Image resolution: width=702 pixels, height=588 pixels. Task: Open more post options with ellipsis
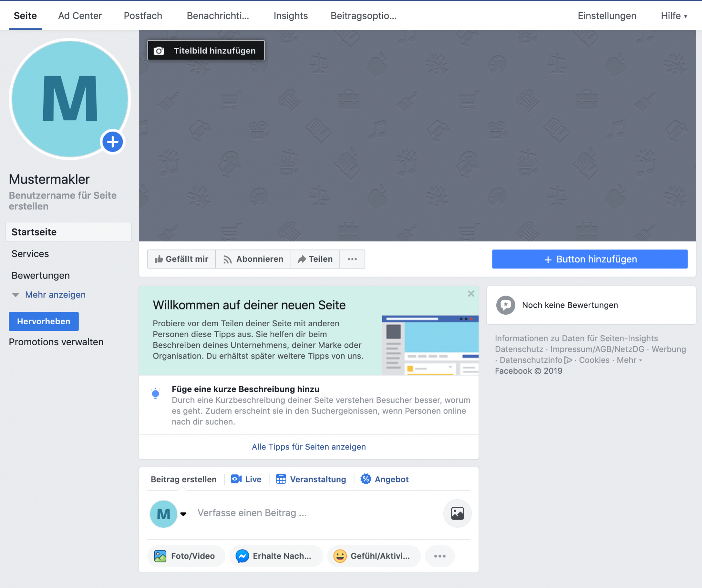tap(439, 556)
